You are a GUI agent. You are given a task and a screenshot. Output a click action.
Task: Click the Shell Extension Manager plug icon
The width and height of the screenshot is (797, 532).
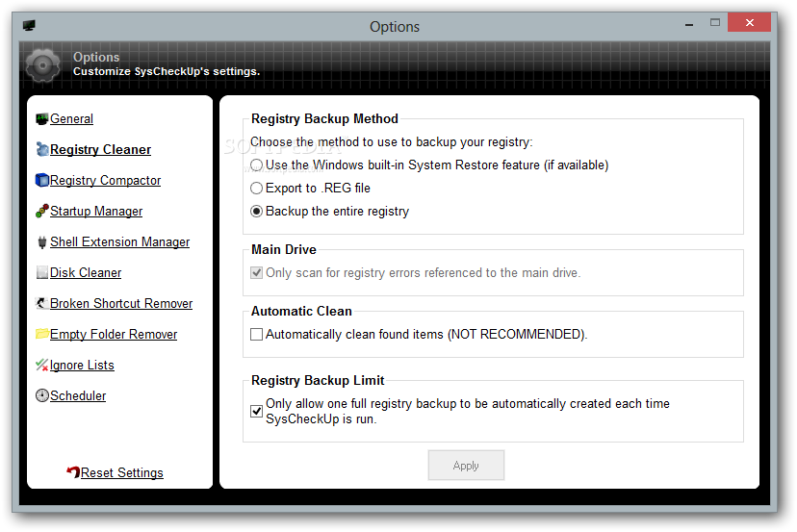[x=42, y=241]
